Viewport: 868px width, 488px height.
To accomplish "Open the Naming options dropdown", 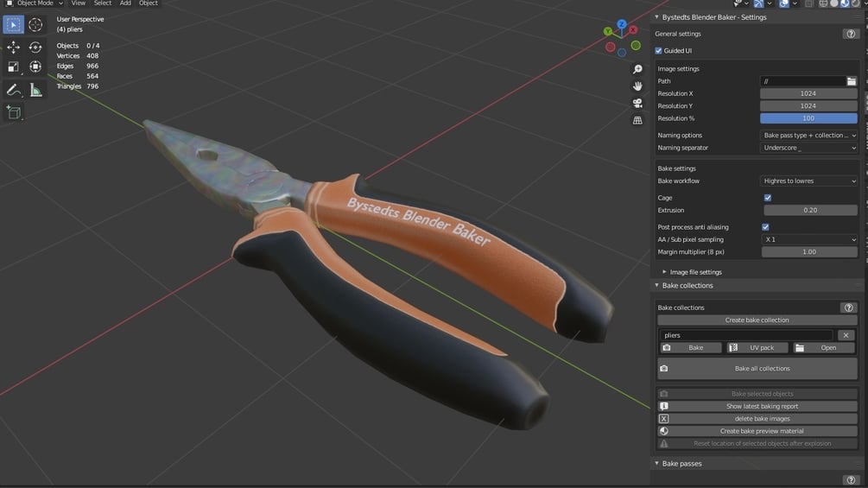I will coord(808,136).
